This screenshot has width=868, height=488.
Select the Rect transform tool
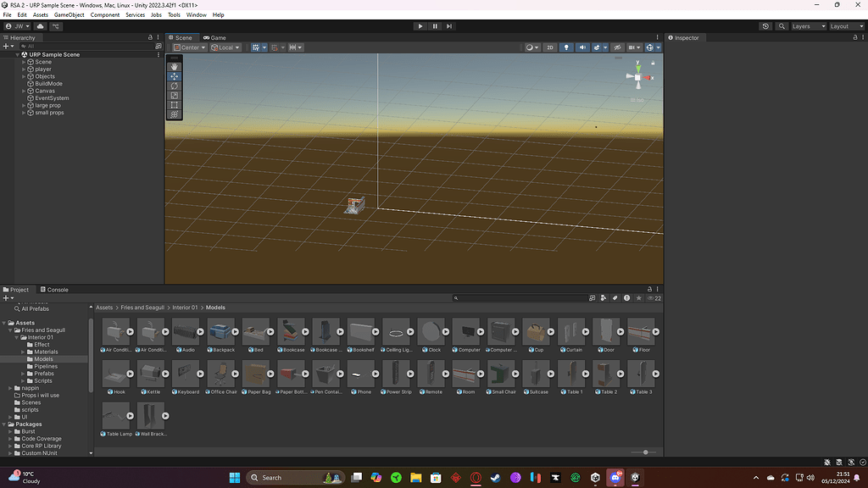(x=174, y=104)
